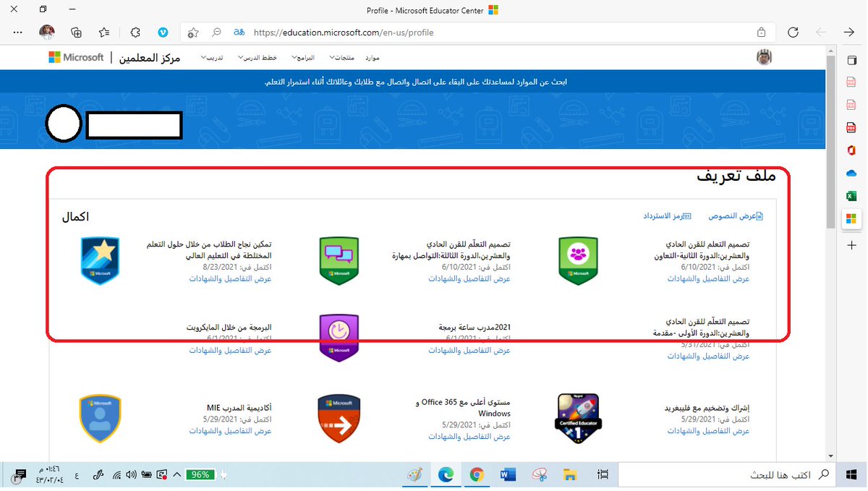The width and height of the screenshot is (868, 491).
Task: Open the Edge settings and more menu
Action: [18, 32]
